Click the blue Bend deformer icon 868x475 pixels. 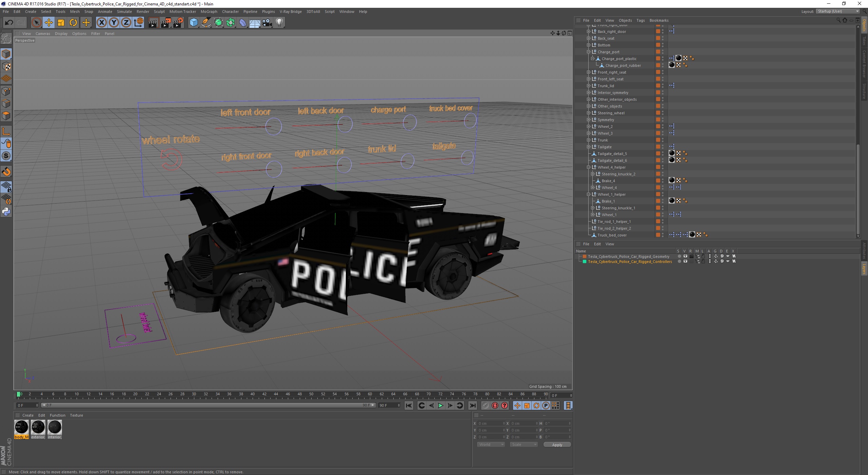[x=243, y=23]
